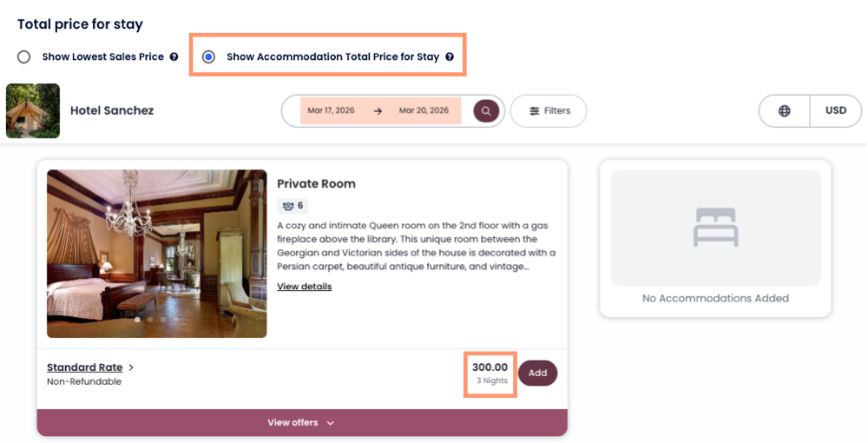The image size is (868, 443).
Task: Click help icon beside Show Lowest Sales Price
Action: [x=174, y=57]
